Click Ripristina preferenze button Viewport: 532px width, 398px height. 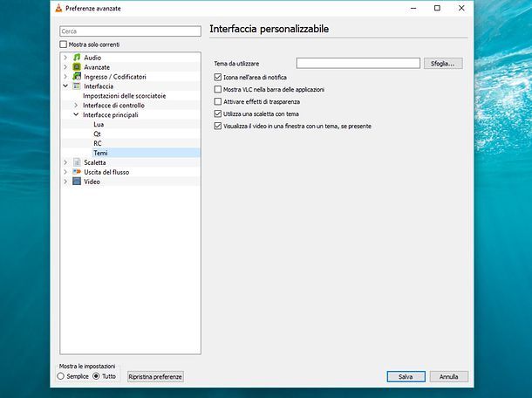155,376
